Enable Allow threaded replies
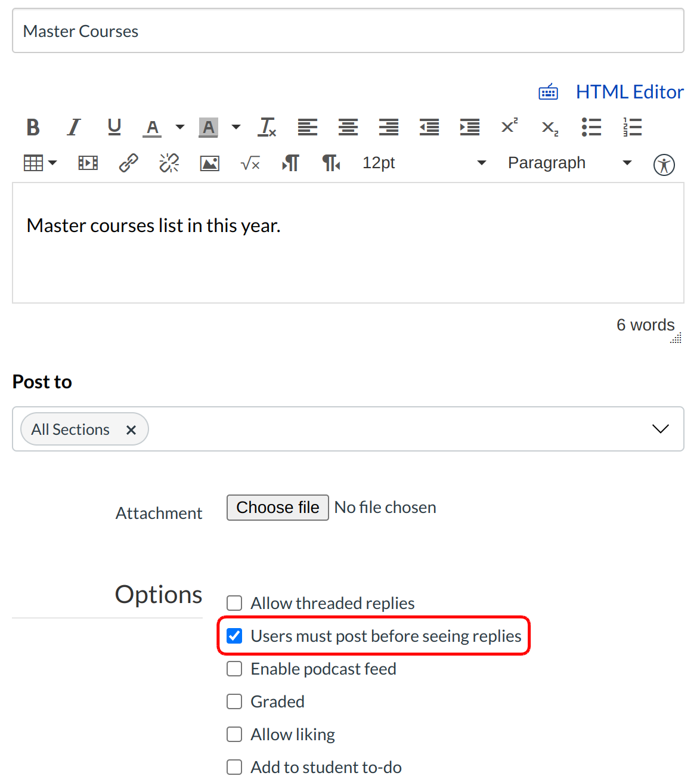700x779 pixels. (234, 603)
